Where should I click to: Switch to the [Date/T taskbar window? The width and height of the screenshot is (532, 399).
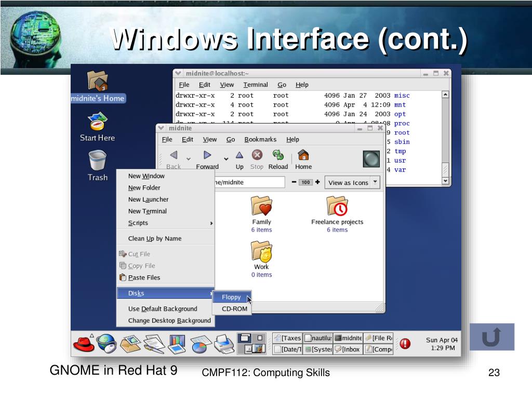(x=287, y=350)
